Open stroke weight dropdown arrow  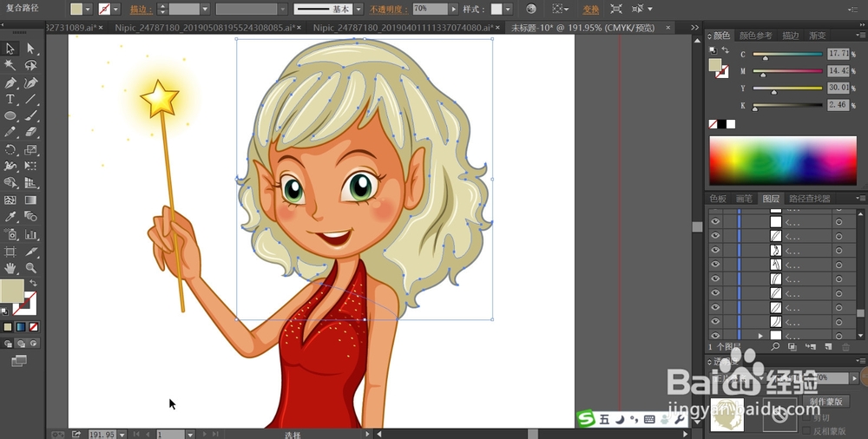[206, 9]
